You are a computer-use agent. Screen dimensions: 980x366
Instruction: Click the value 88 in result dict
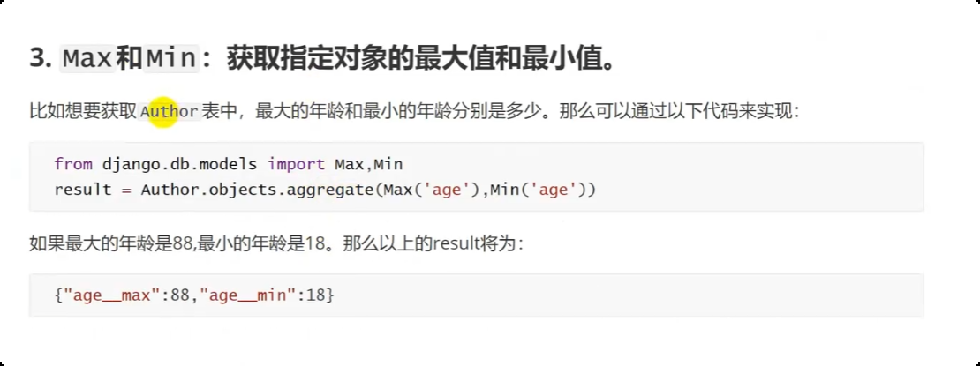click(x=179, y=295)
